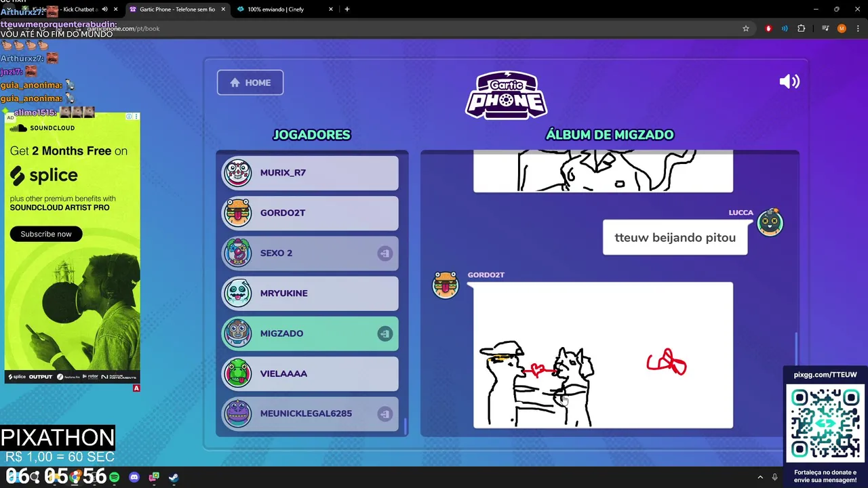Click the JOGADORES heading
The height and width of the screenshot is (488, 868).
click(x=311, y=135)
